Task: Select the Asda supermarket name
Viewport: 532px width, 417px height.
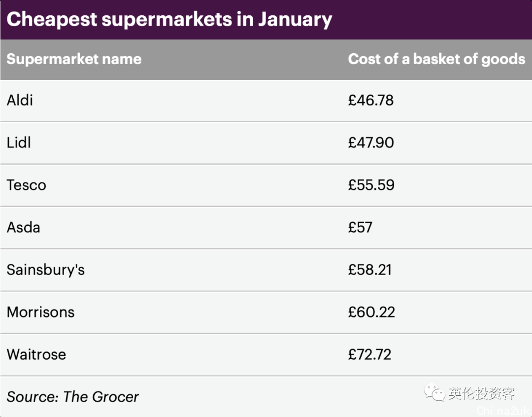Action: 24,227
